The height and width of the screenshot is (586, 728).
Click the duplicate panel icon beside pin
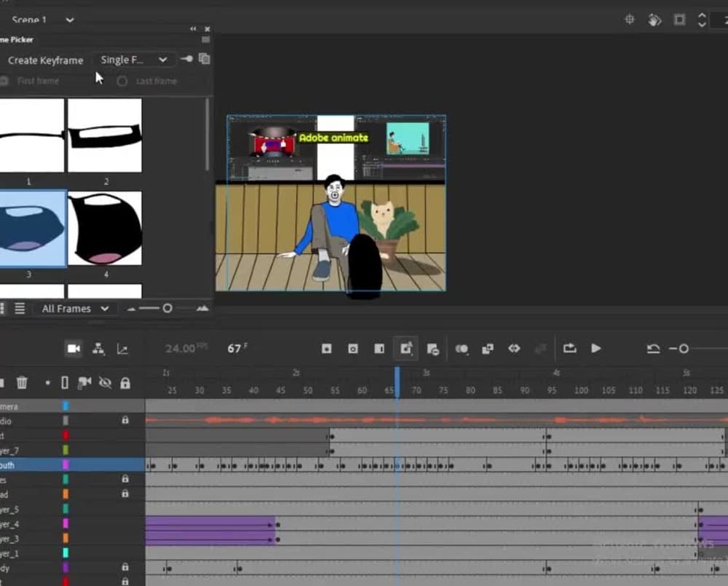(x=205, y=58)
